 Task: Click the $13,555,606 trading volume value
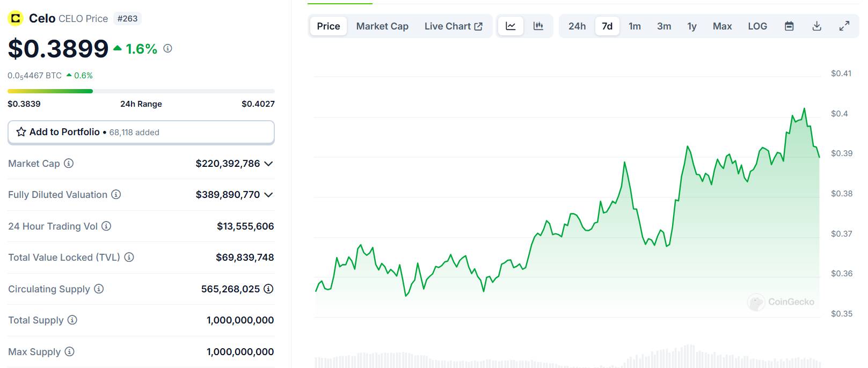(245, 226)
